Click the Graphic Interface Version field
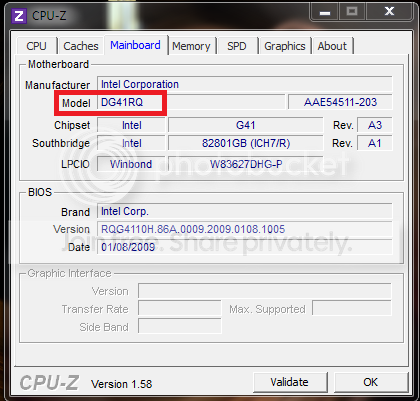This screenshot has height=401, width=420. click(265, 291)
